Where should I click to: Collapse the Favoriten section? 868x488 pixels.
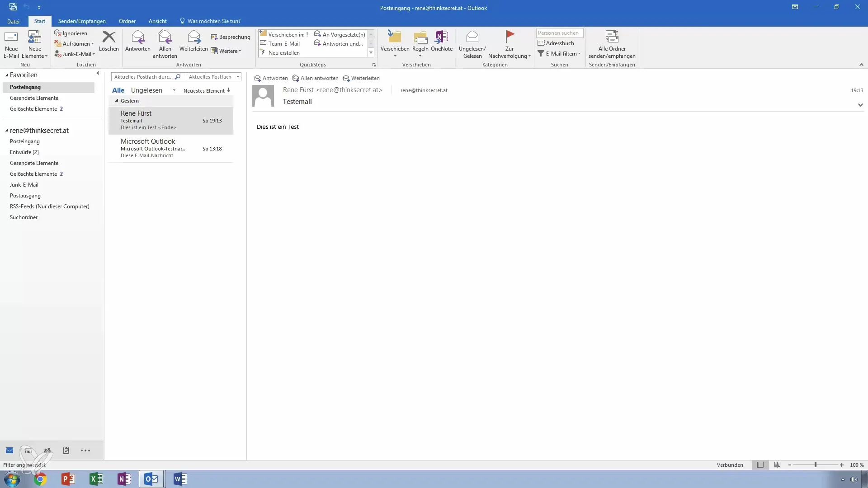pos(7,75)
